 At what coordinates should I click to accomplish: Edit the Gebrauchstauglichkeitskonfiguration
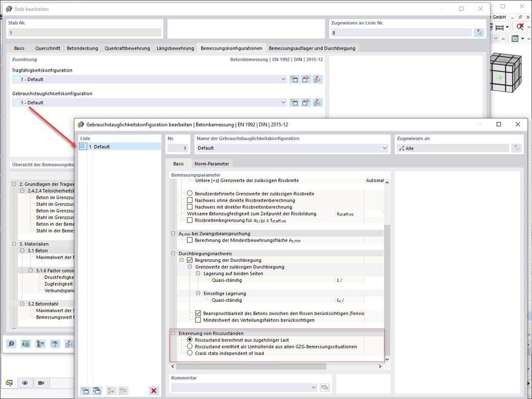(x=306, y=102)
